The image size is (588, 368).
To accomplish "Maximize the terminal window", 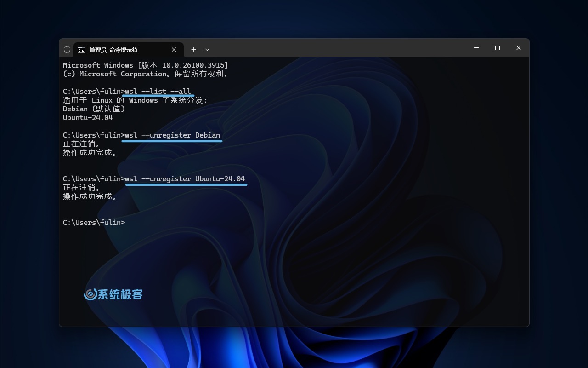I will tap(498, 48).
